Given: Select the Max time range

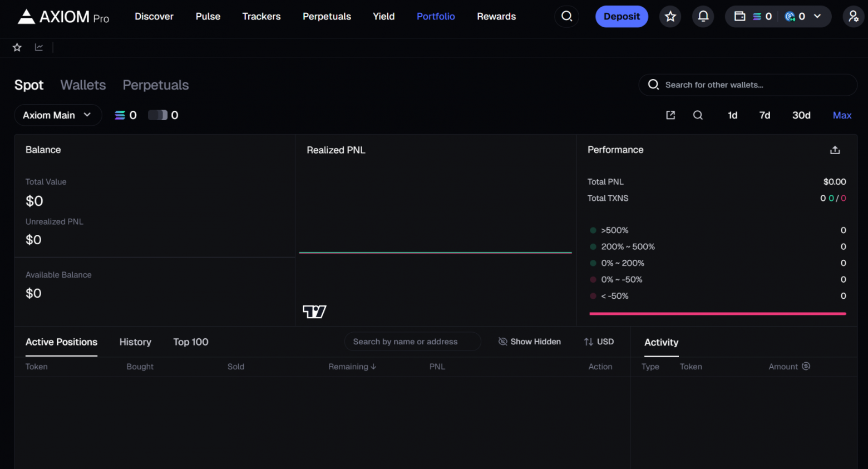Looking at the screenshot, I should pyautogui.click(x=842, y=115).
